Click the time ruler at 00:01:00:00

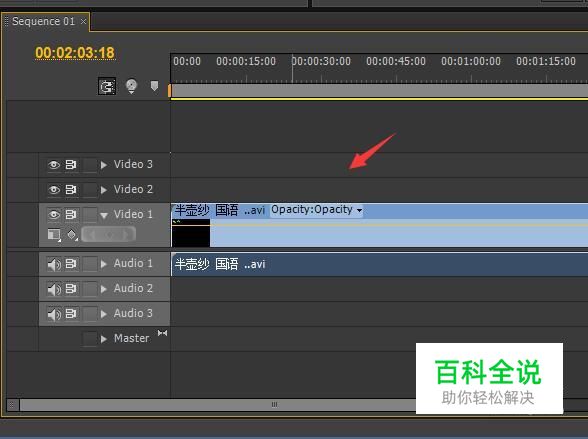[471, 61]
